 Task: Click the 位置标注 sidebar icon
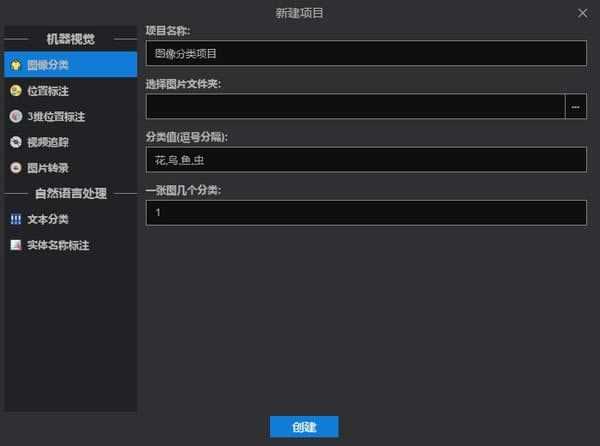(x=15, y=91)
